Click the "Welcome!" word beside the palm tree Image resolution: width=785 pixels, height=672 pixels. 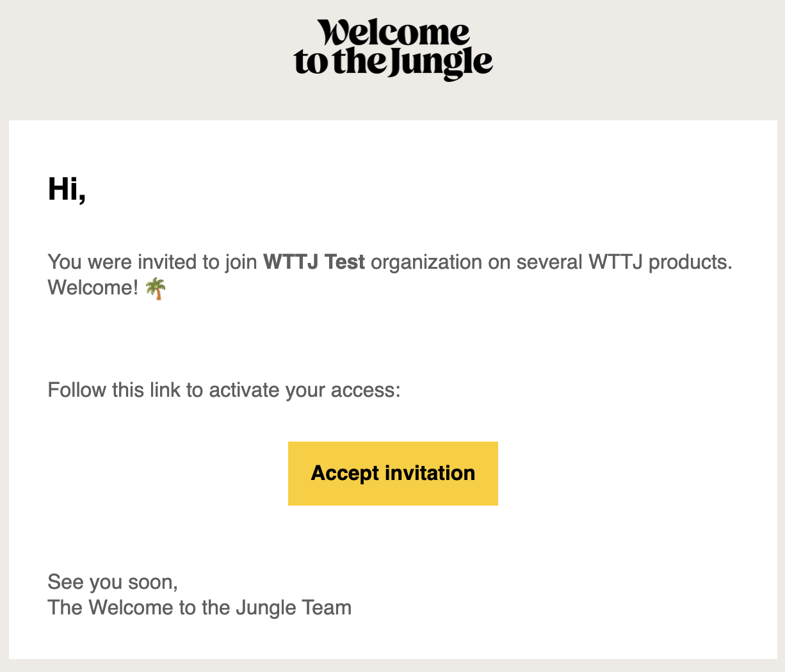pos(93,288)
